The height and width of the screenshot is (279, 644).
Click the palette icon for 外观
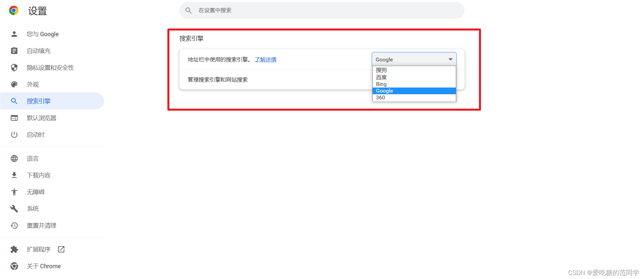point(14,84)
